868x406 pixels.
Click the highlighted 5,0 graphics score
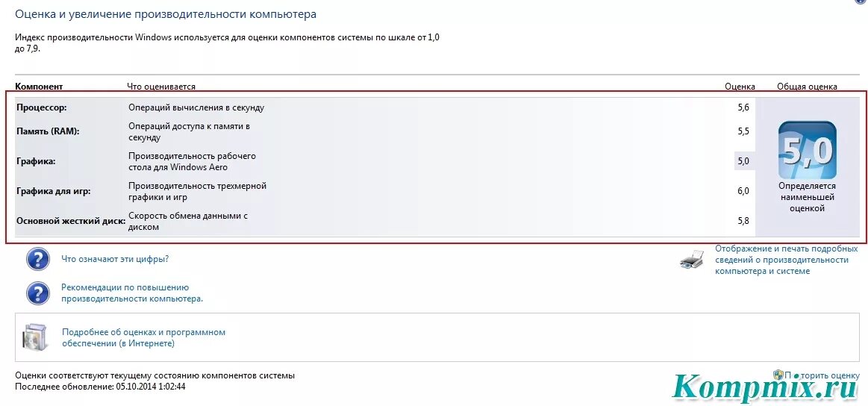[743, 161]
